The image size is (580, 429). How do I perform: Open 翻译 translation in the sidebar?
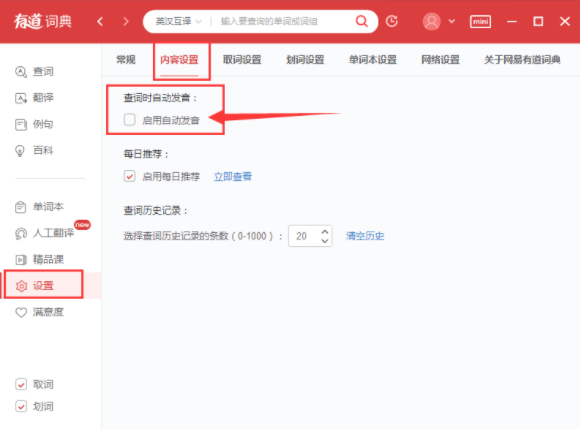pyautogui.click(x=34, y=98)
